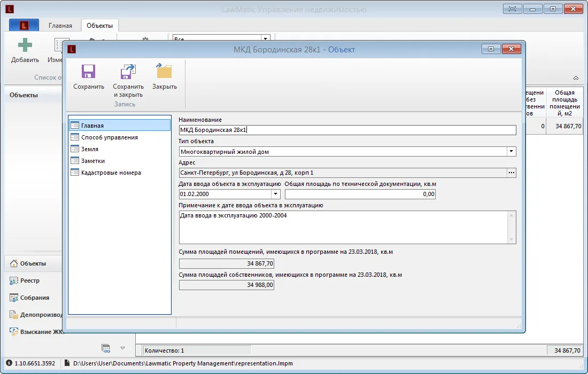Click the red L application menu button
Image resolution: width=588 pixels, height=374 pixels.
[x=24, y=25]
